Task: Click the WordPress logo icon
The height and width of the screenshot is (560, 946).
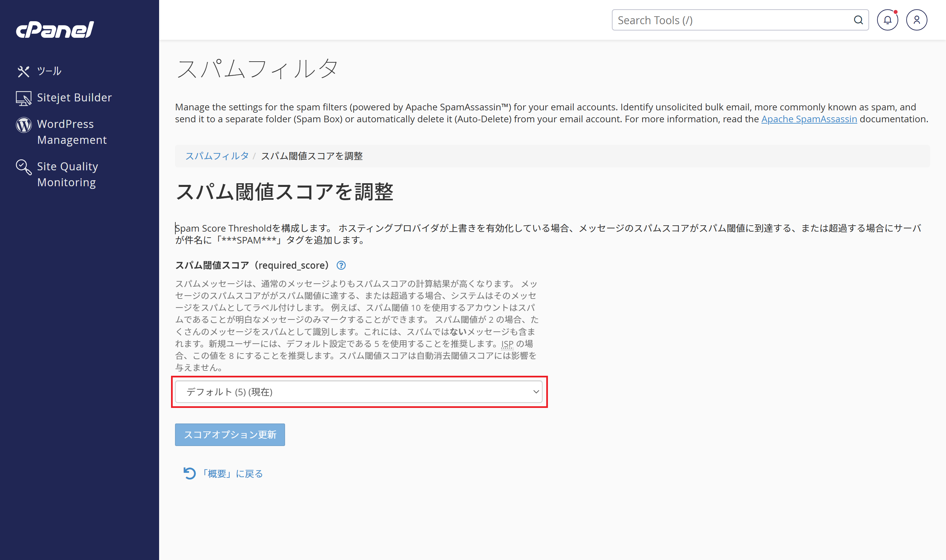Action: 24,125
